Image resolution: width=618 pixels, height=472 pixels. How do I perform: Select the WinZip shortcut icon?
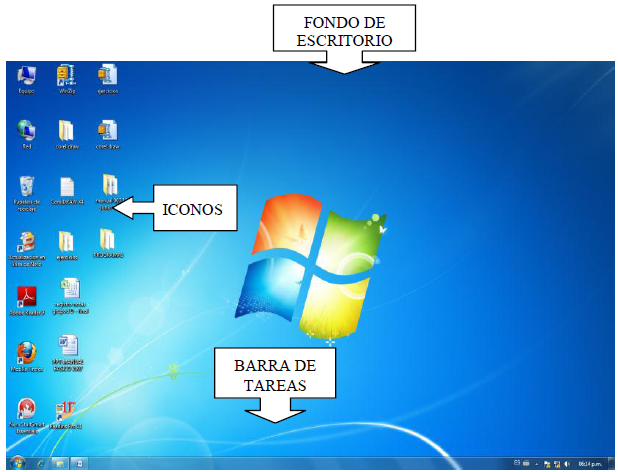(67, 79)
